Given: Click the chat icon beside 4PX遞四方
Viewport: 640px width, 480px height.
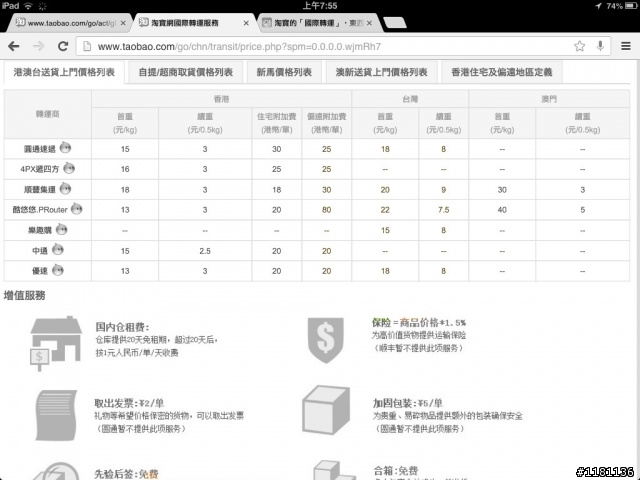Looking at the screenshot, I should (x=69, y=168).
